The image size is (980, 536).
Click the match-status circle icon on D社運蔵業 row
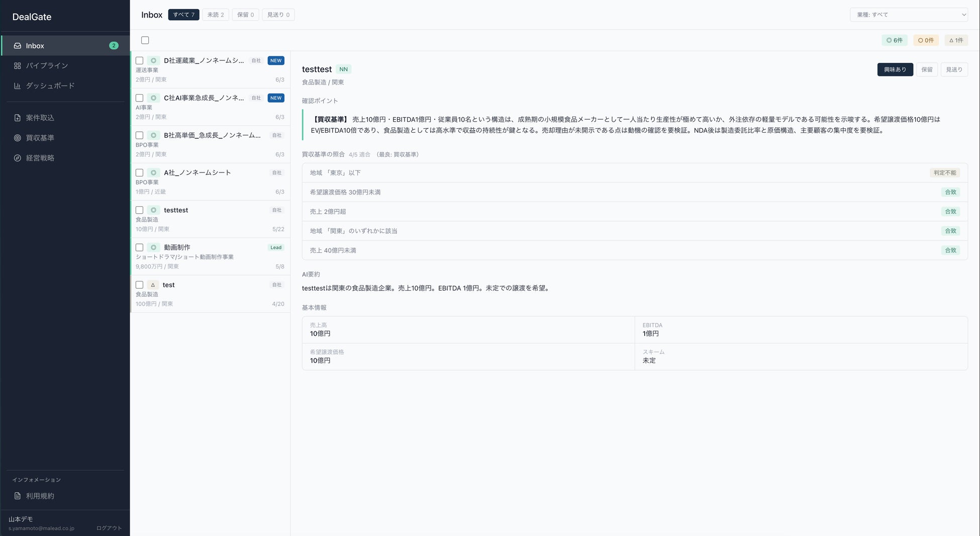pos(153,60)
